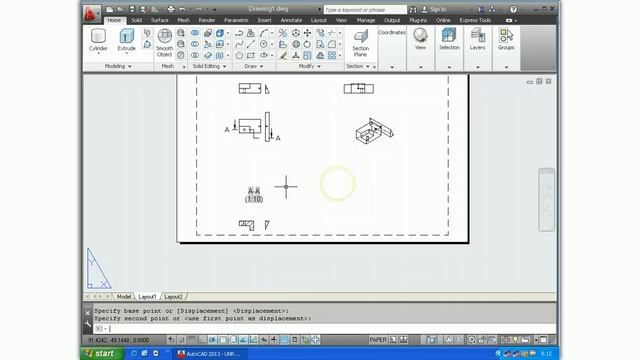
Task: Select the Line draw tool
Action: pos(251,44)
